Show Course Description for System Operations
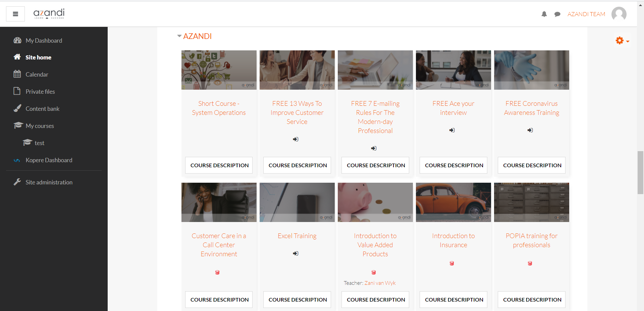Image resolution: width=644 pixels, height=311 pixels. point(219,165)
